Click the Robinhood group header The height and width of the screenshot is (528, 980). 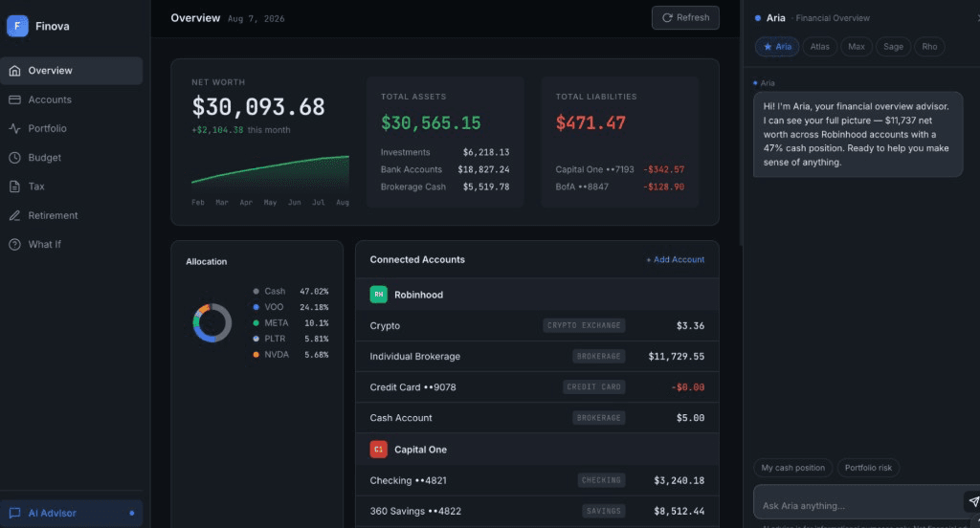tap(537, 295)
